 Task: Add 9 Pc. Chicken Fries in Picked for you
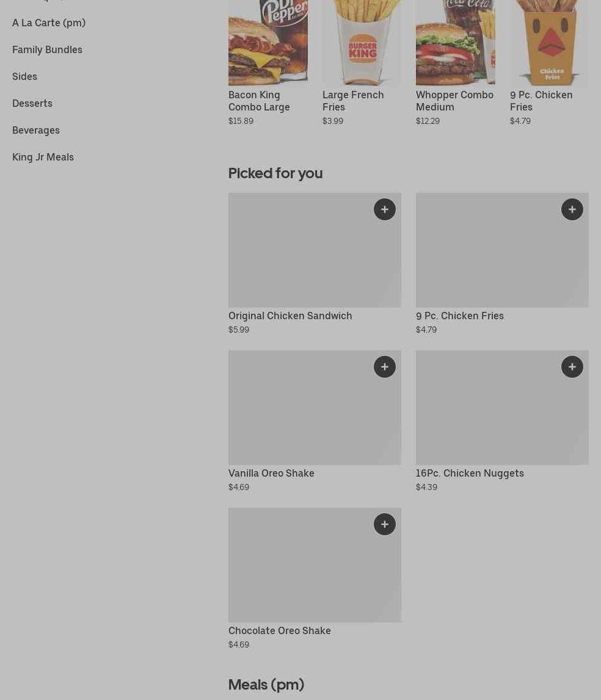tap(572, 209)
